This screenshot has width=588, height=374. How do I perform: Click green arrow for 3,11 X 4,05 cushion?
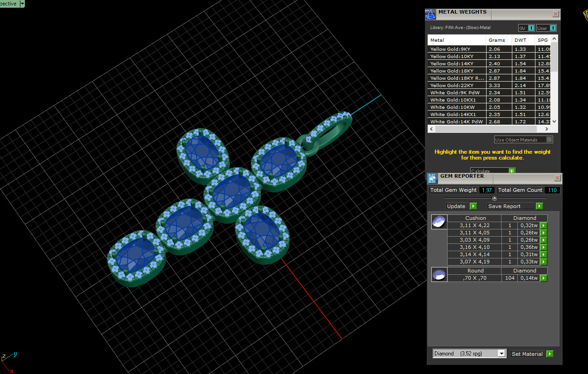pos(544,233)
